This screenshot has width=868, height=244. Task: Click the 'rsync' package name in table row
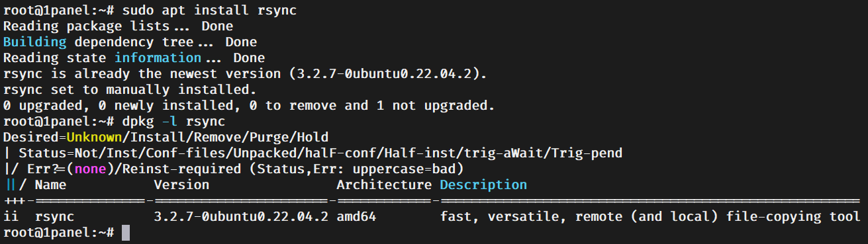[x=54, y=216]
